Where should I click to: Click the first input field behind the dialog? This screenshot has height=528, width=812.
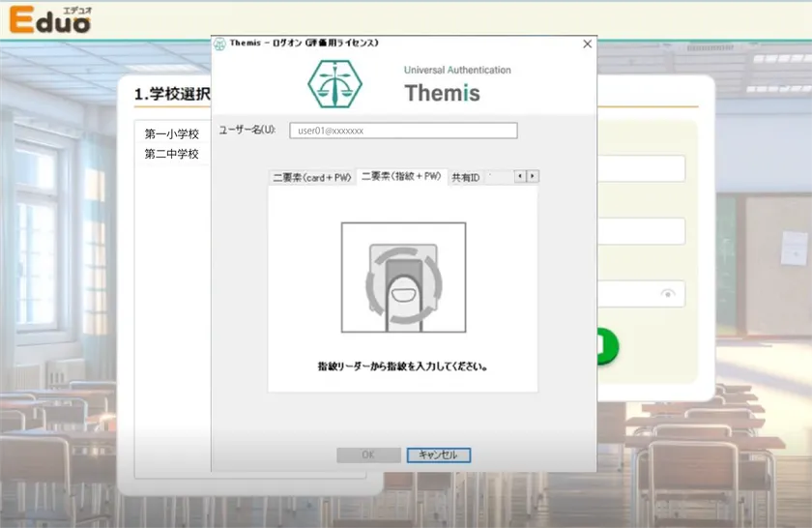[x=641, y=168]
